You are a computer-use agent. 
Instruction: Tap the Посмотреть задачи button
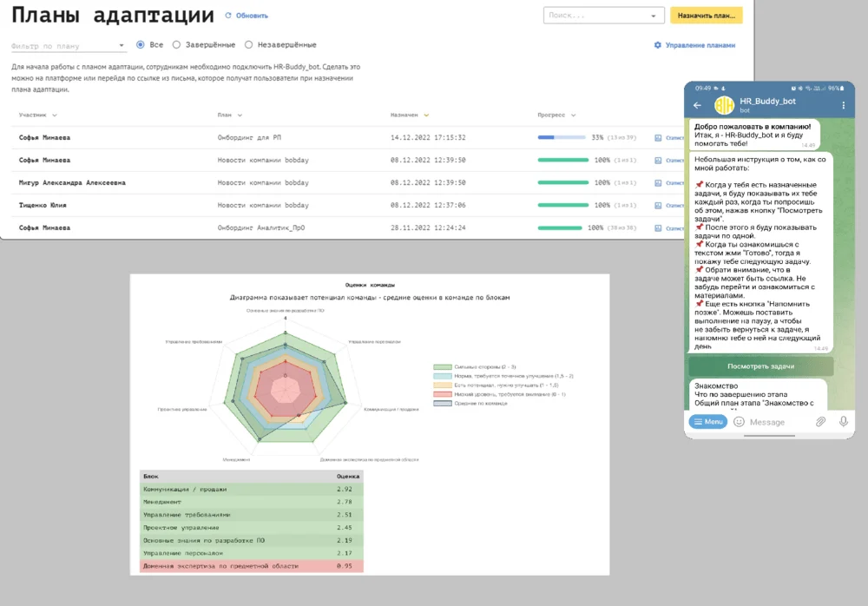760,366
